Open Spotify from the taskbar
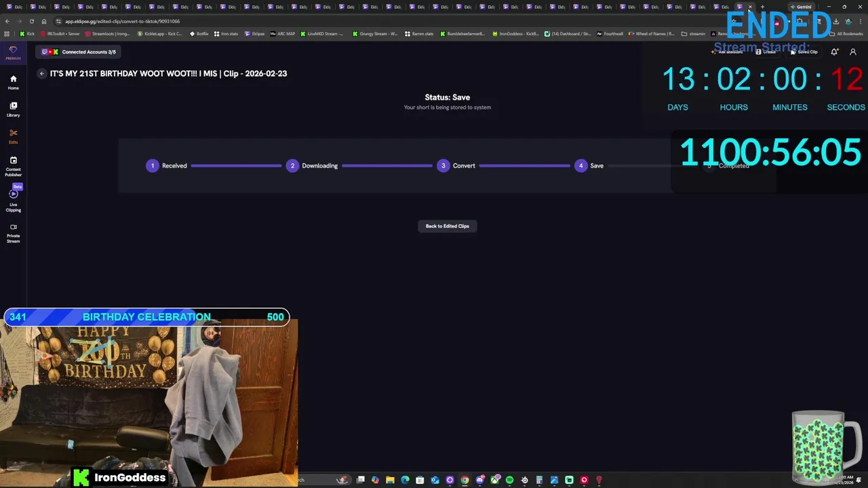The image size is (868, 488). (509, 480)
